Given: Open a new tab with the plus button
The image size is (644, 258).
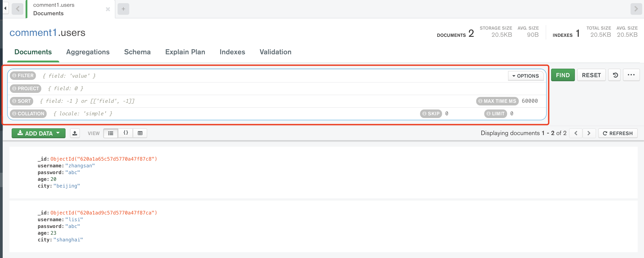Looking at the screenshot, I should coord(123,9).
